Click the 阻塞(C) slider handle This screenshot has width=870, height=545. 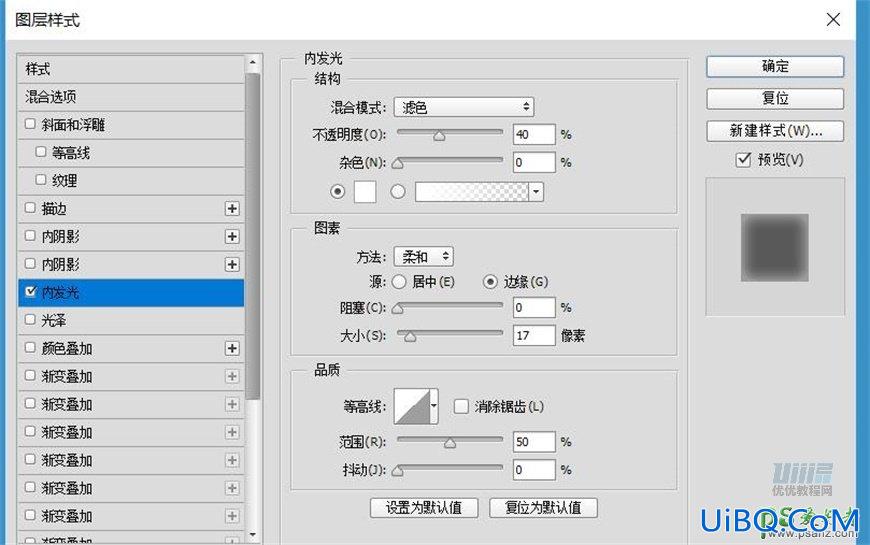coord(398,309)
